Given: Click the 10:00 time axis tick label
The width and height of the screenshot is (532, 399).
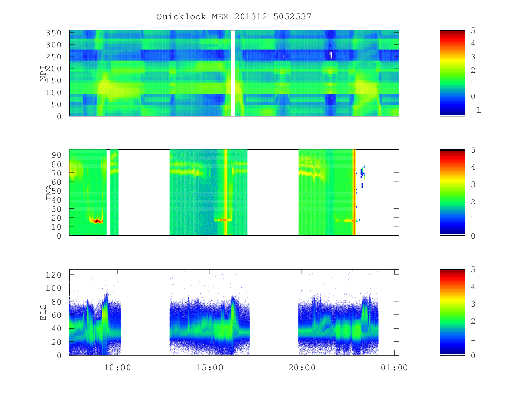Looking at the screenshot, I should (x=117, y=368).
